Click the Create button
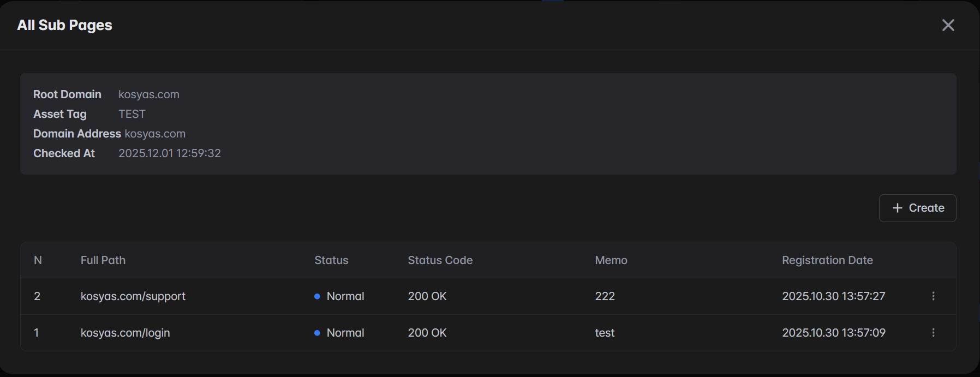This screenshot has height=377, width=980. coord(917,208)
